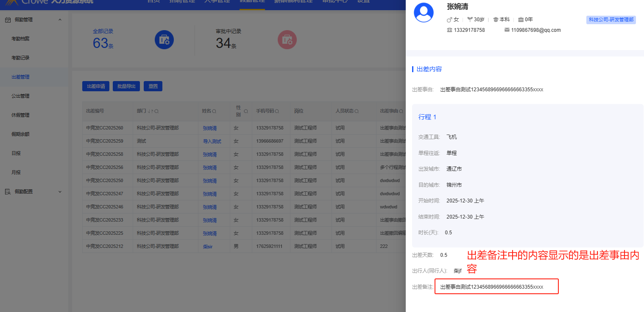Viewport: 644px width, 312px height.
Task: Click the 性别 column search icon
Action: click(245, 111)
